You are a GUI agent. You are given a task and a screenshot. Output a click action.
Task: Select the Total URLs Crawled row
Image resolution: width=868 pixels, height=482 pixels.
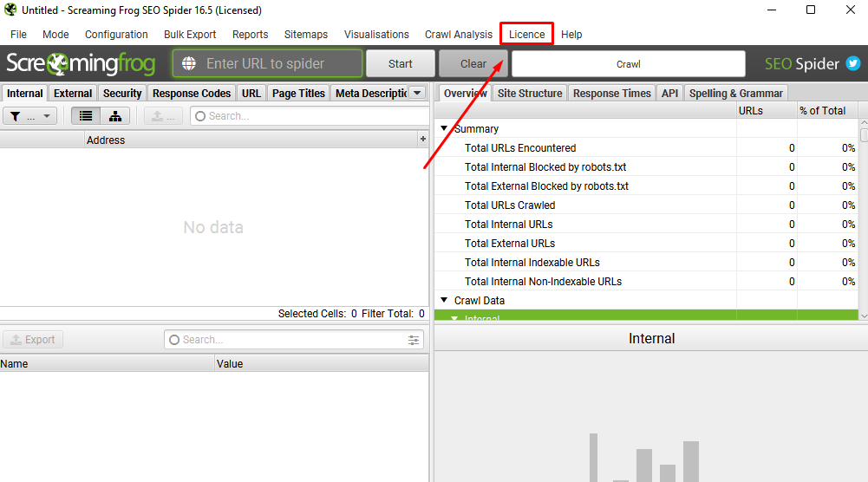tap(647, 205)
